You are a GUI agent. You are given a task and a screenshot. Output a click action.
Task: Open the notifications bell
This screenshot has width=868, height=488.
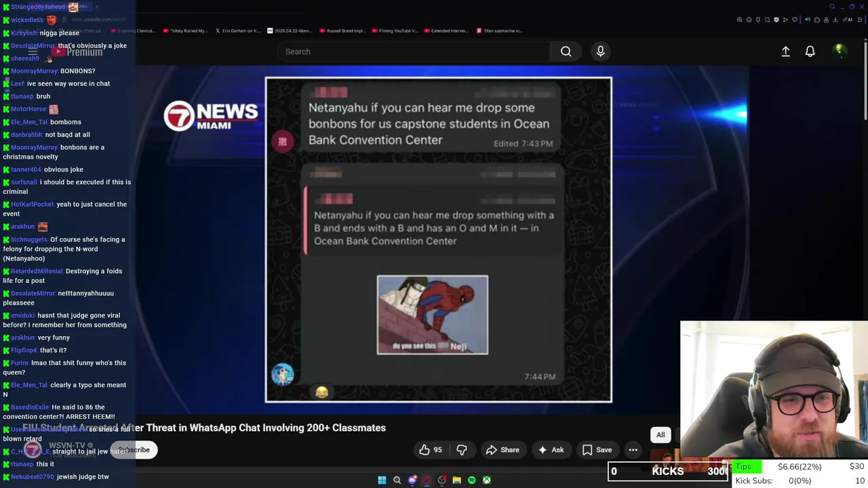click(810, 52)
